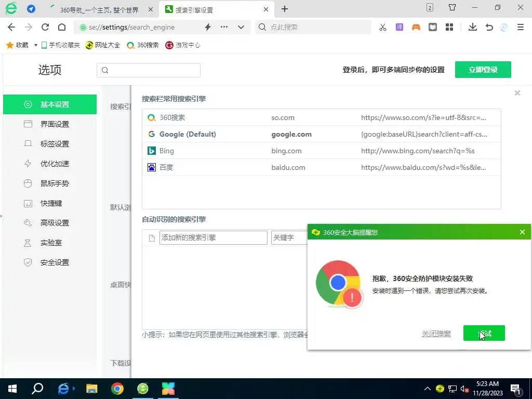Go back with the back arrow

tap(11, 27)
